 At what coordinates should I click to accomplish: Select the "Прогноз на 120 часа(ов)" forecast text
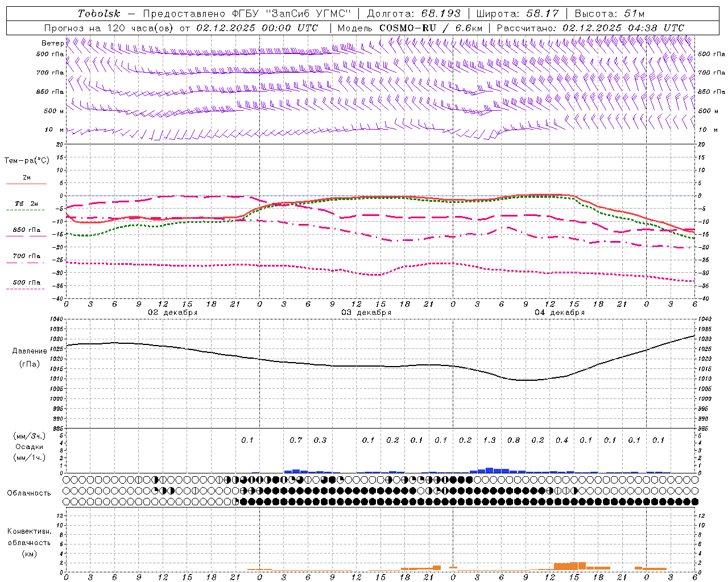tap(109, 28)
